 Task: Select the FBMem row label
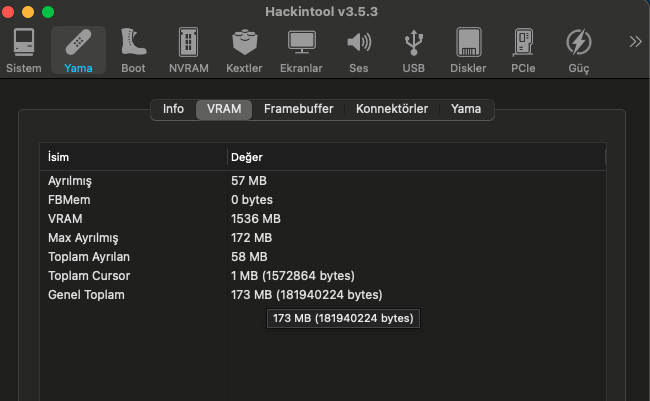[x=69, y=200]
